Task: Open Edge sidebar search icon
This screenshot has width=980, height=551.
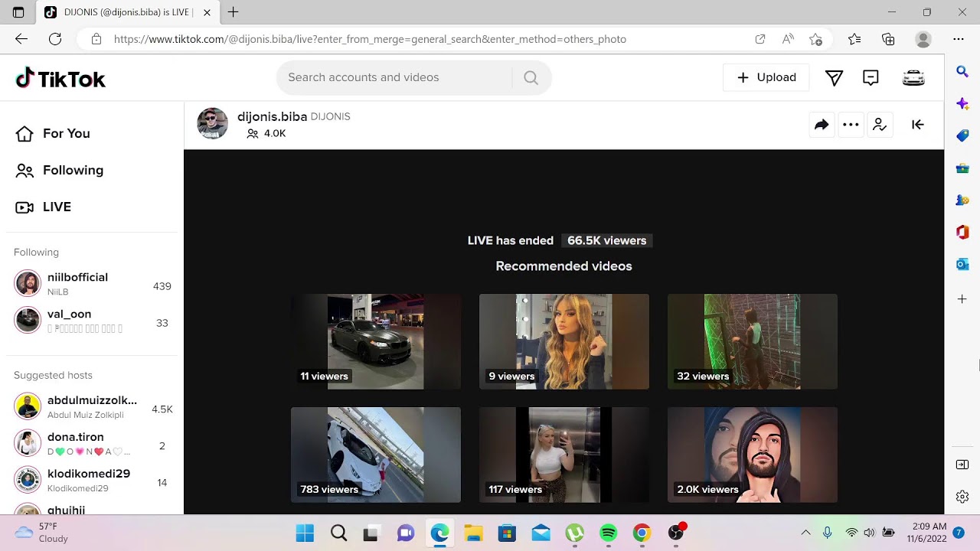Action: click(x=962, y=71)
